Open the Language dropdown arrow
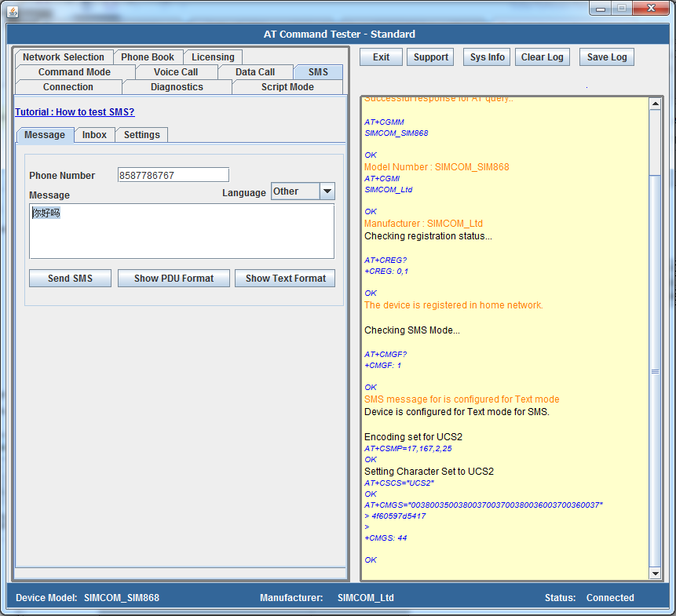This screenshot has height=616, width=676. (x=327, y=191)
